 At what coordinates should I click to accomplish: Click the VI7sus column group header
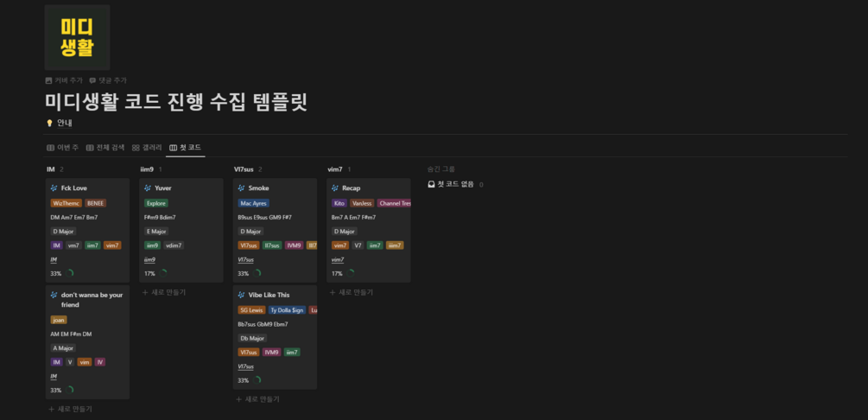(x=244, y=169)
